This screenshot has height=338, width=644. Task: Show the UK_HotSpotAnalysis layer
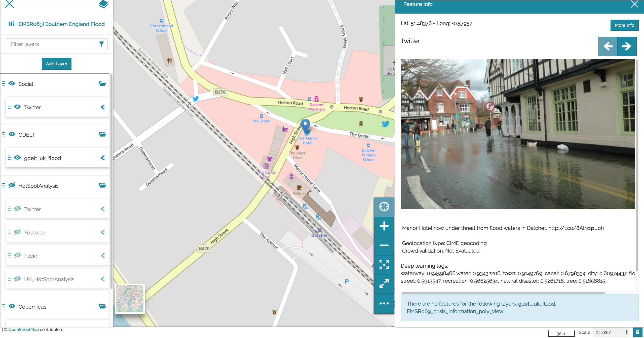coord(17,279)
